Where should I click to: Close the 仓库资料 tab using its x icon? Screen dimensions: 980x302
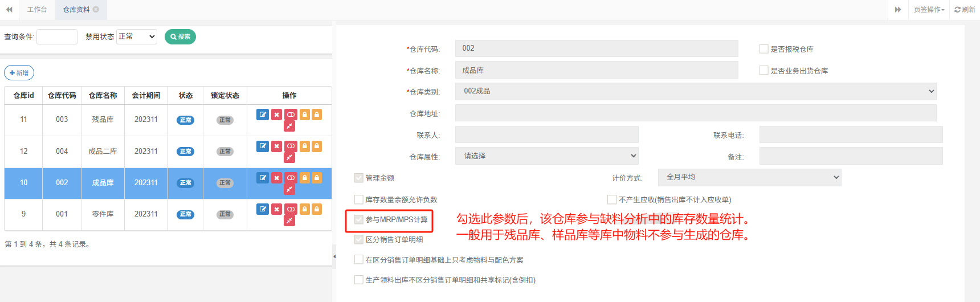point(96,10)
